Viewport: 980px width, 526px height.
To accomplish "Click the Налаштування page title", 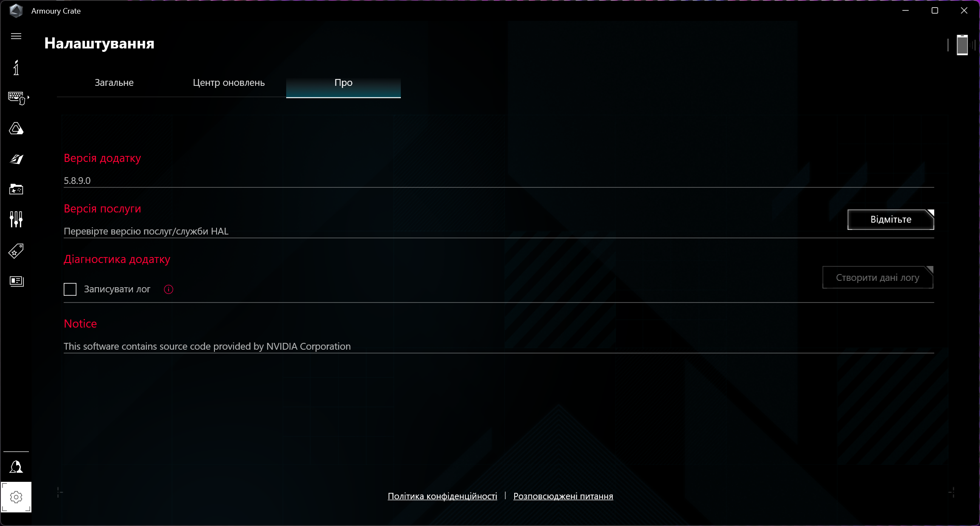I will 99,43.
